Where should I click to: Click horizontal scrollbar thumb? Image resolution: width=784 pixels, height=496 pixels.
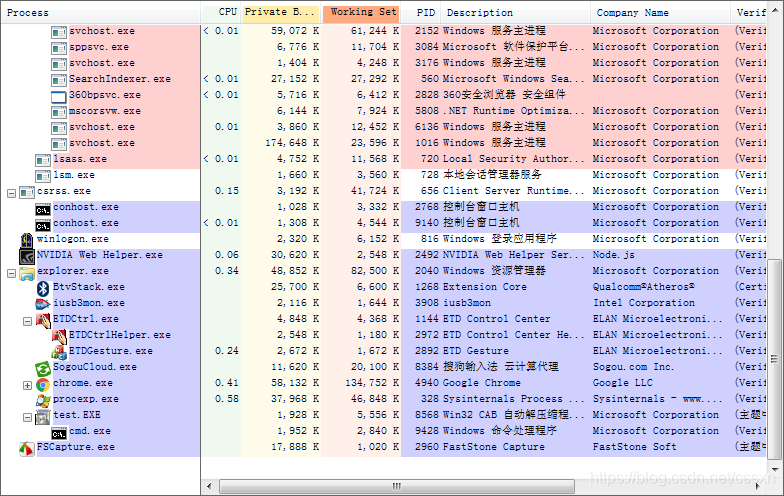tap(396, 486)
